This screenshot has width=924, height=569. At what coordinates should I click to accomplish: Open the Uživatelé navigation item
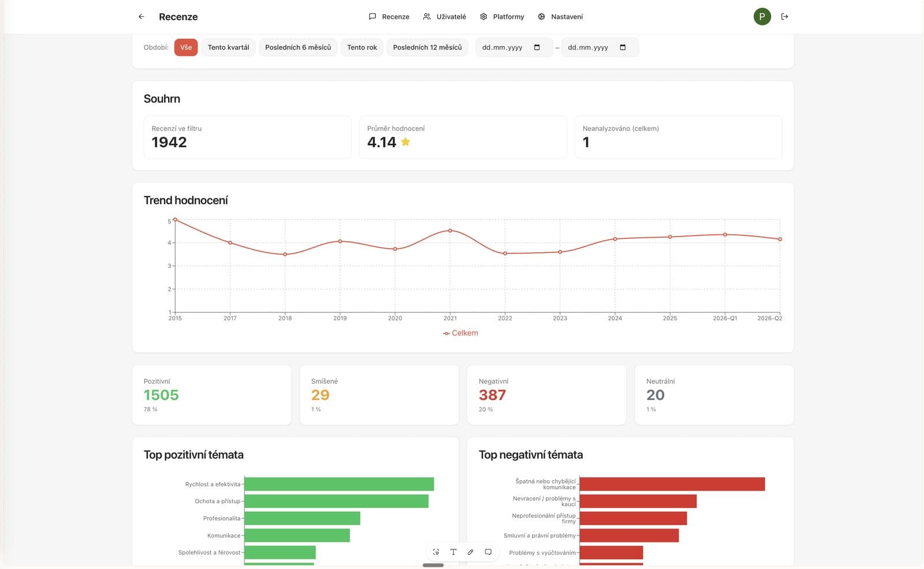coord(445,17)
